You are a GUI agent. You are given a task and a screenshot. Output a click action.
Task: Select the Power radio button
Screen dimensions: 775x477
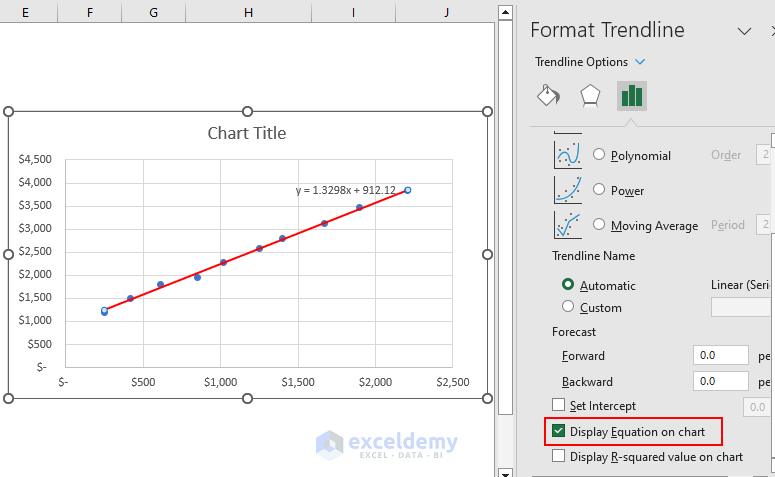click(x=599, y=189)
